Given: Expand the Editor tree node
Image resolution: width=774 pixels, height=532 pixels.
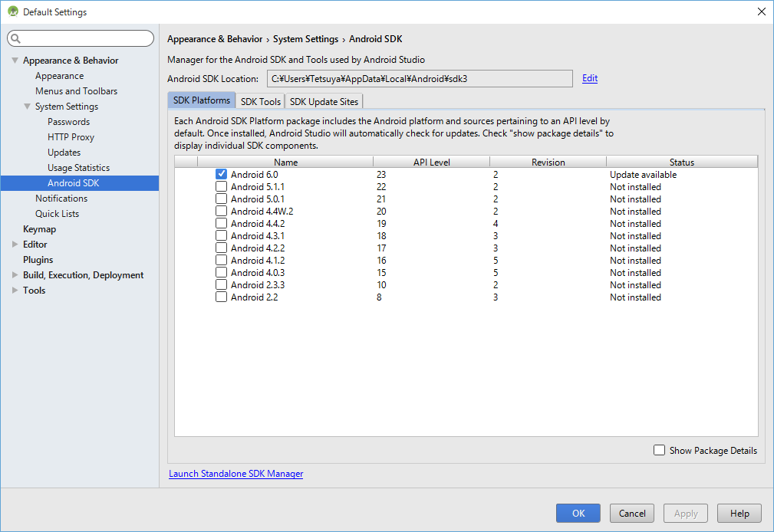Looking at the screenshot, I should 15,245.
